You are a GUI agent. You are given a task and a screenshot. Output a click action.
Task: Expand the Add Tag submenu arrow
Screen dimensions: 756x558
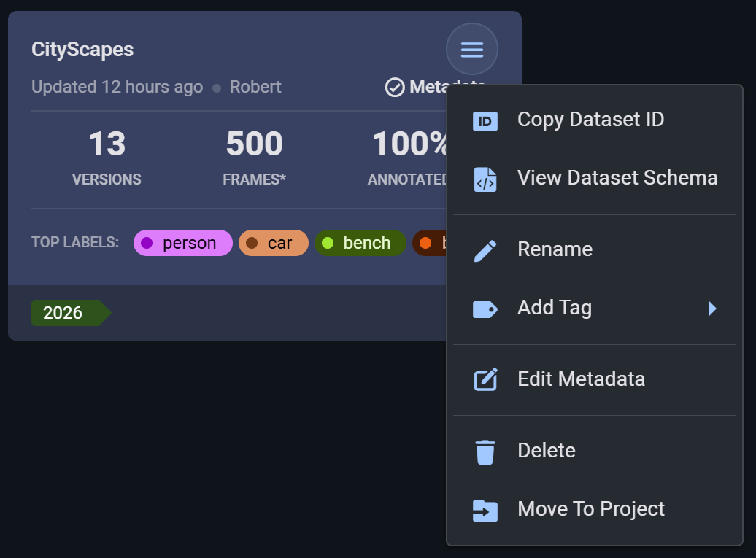pos(713,309)
